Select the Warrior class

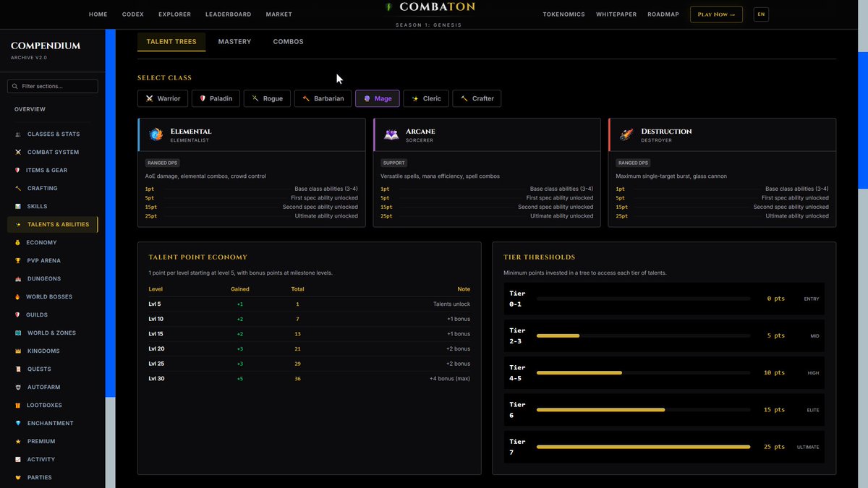coord(163,98)
